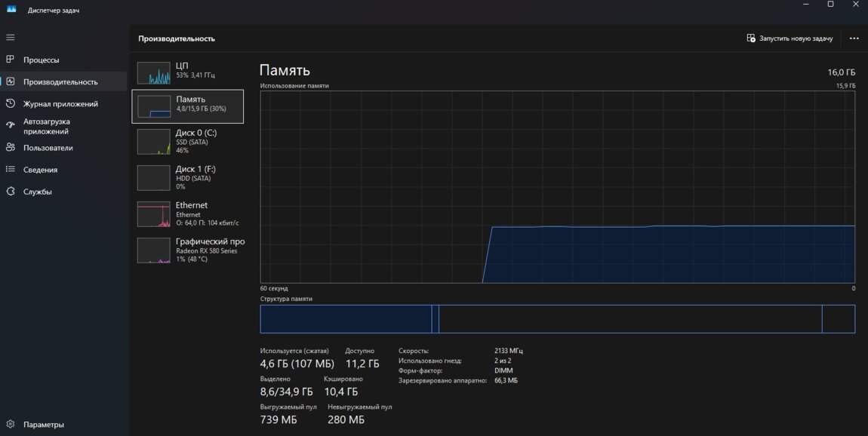Select the Radeon RX 580 GPU resource
The width and height of the screenshot is (868, 436).
pos(188,250)
